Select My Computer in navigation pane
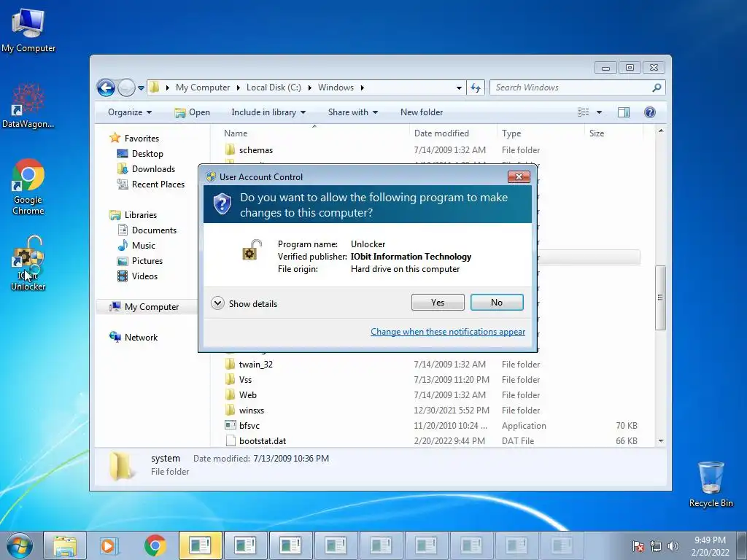This screenshot has height=560, width=747. (152, 307)
